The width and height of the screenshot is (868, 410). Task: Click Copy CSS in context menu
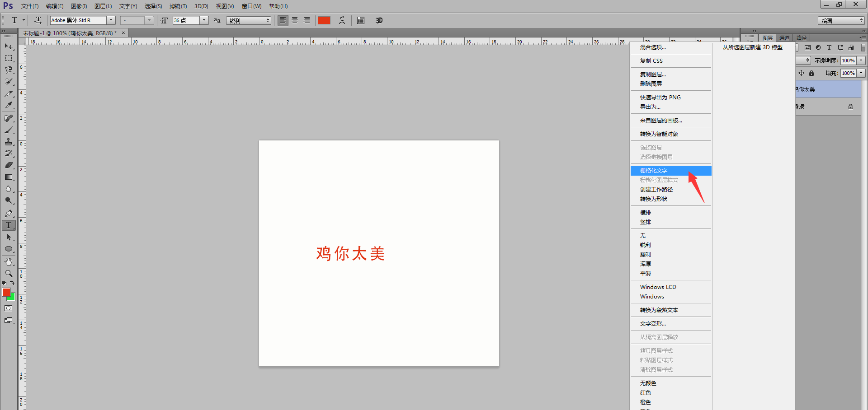tap(671, 61)
